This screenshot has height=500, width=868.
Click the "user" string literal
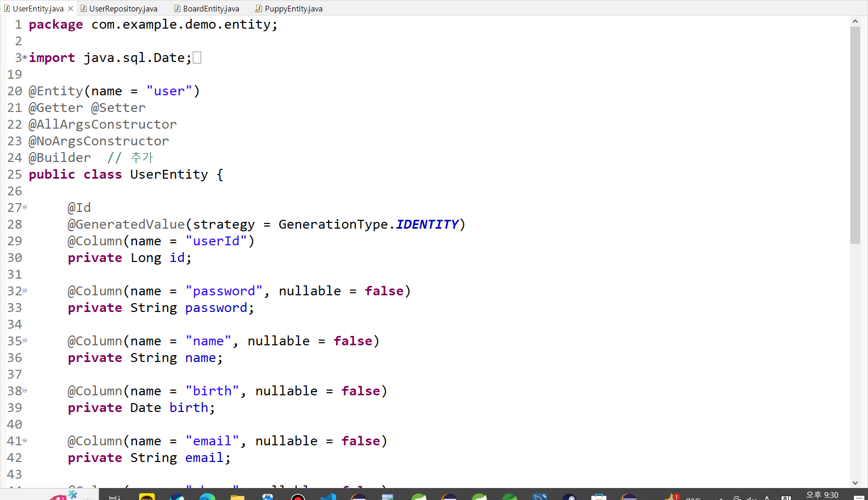169,91
